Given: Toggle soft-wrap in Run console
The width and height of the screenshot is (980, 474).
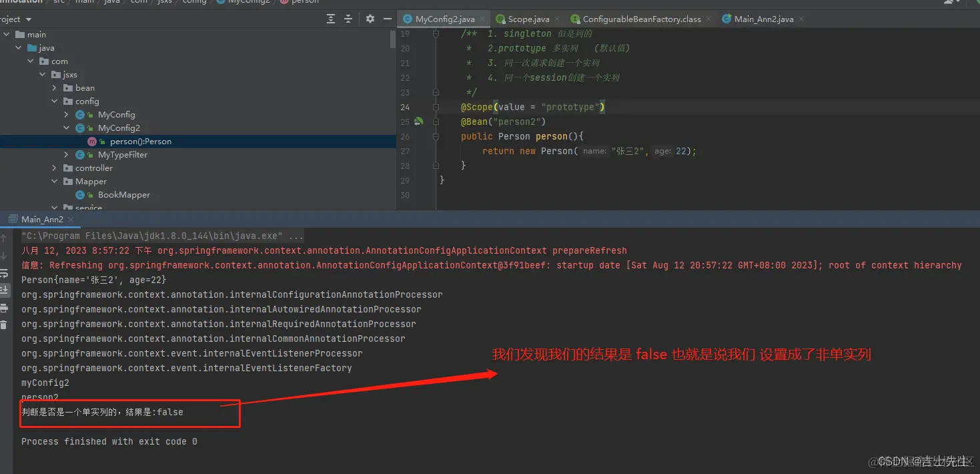Looking at the screenshot, I should point(4,274).
